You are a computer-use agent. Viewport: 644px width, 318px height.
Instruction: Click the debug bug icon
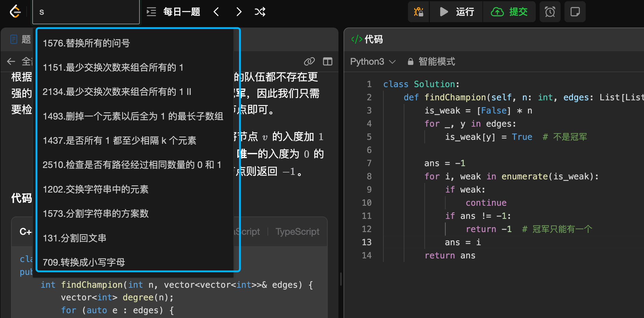point(418,12)
